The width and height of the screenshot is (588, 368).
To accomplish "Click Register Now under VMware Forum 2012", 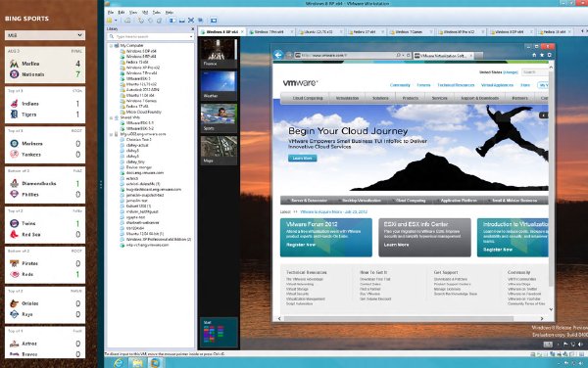I will tap(301, 245).
